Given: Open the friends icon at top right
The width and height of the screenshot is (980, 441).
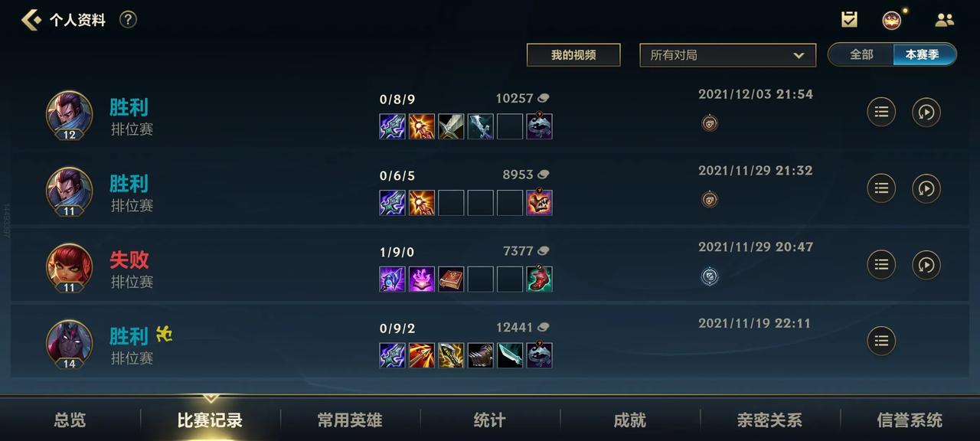Looking at the screenshot, I should 945,21.
